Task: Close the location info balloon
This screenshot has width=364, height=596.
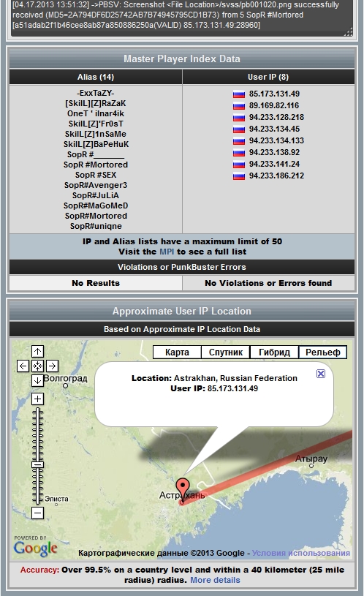Action: coord(321,374)
